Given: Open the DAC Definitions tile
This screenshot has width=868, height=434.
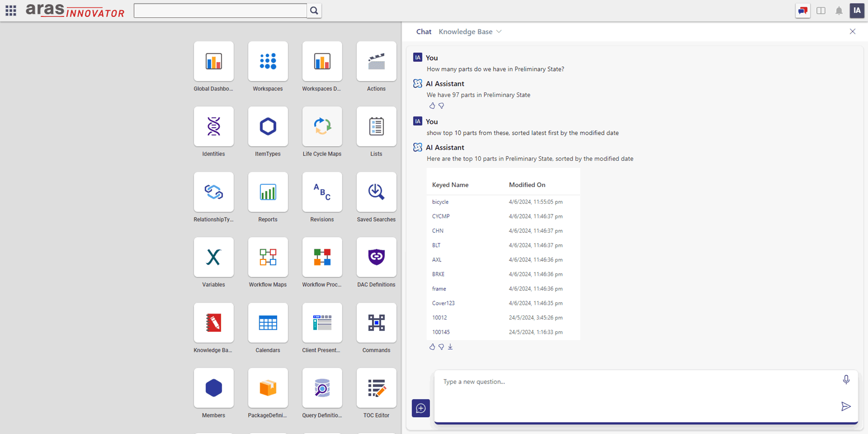Looking at the screenshot, I should (x=376, y=257).
